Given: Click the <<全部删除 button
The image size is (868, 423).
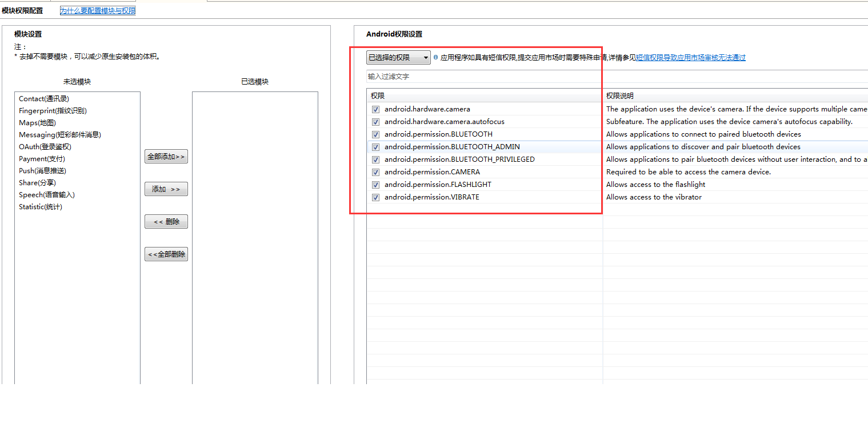Looking at the screenshot, I should (166, 254).
